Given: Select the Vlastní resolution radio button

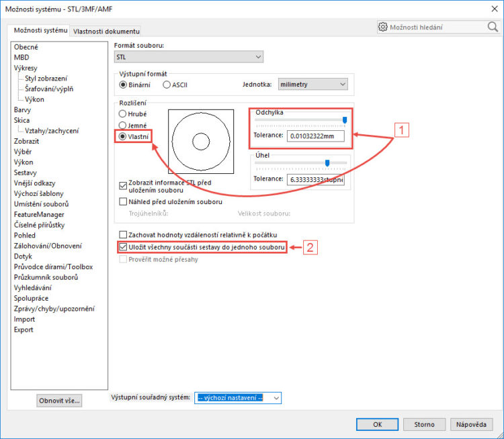Looking at the screenshot, I should (123, 136).
